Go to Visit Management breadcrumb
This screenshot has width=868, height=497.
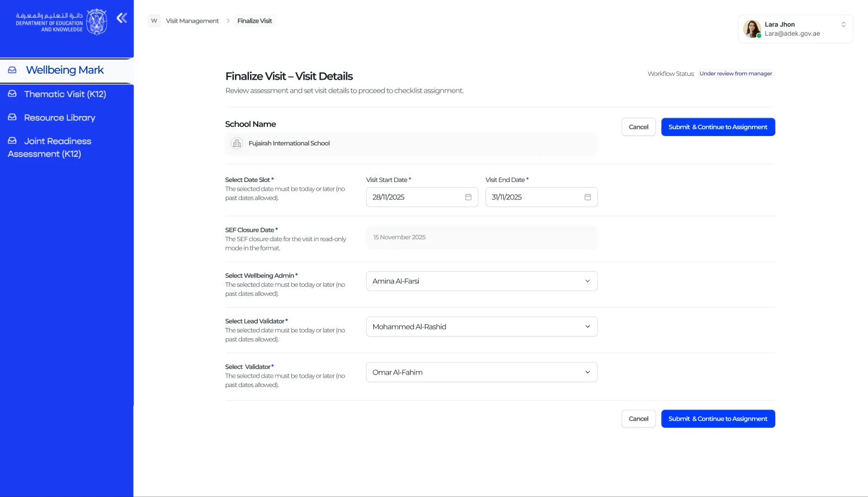tap(192, 21)
